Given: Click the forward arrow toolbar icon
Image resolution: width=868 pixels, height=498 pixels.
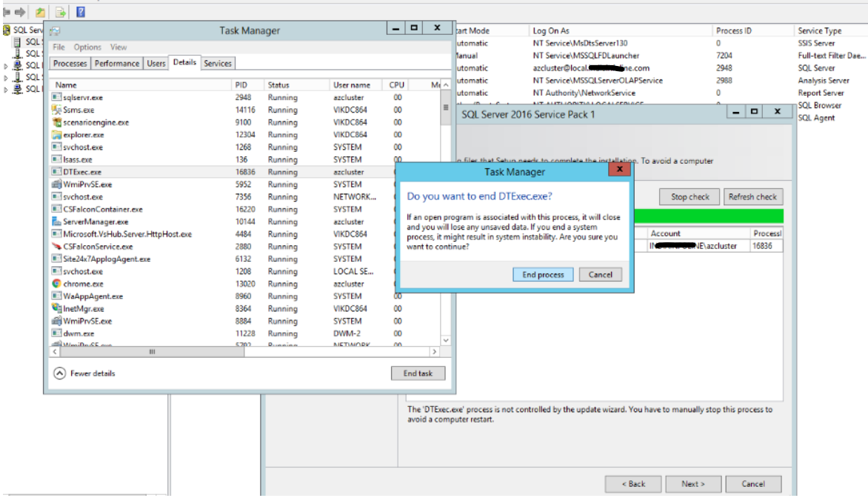Looking at the screenshot, I should click(20, 12).
